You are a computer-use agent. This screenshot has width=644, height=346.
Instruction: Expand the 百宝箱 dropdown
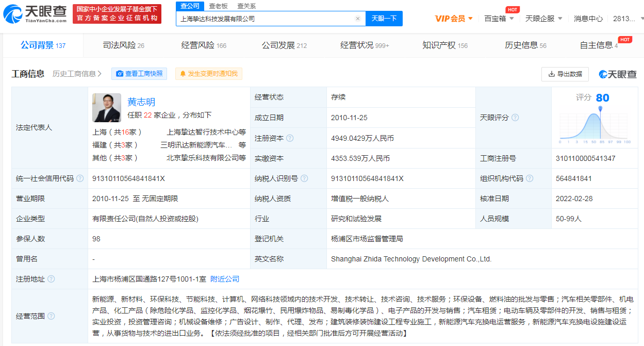[x=499, y=19]
